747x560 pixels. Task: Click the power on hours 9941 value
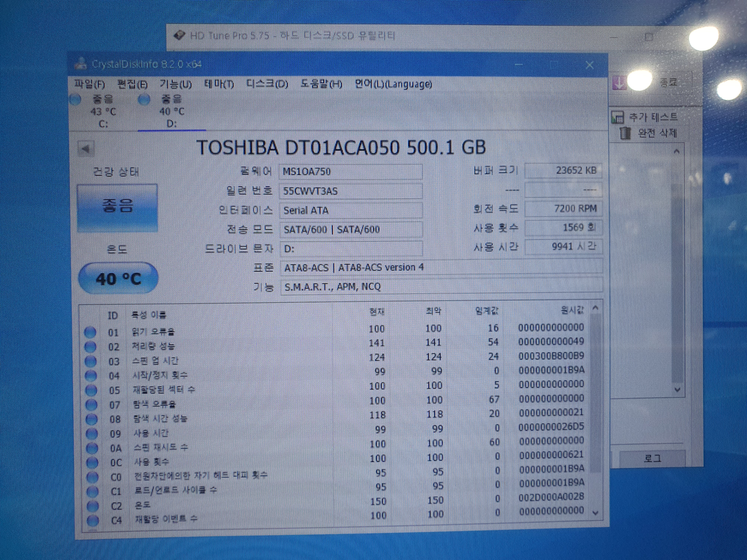563,246
